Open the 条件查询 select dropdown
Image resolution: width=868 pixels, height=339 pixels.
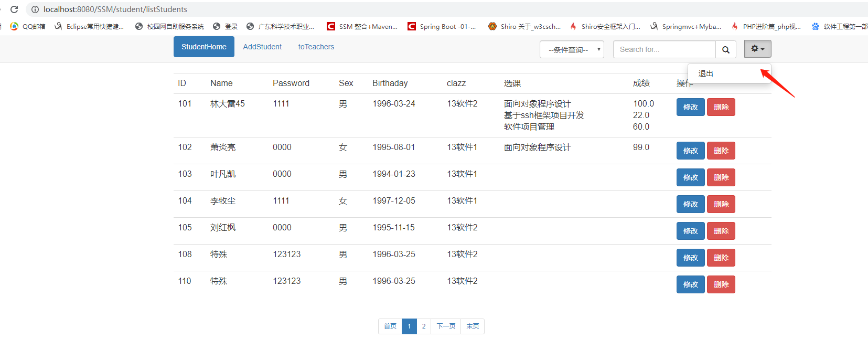[x=572, y=49]
